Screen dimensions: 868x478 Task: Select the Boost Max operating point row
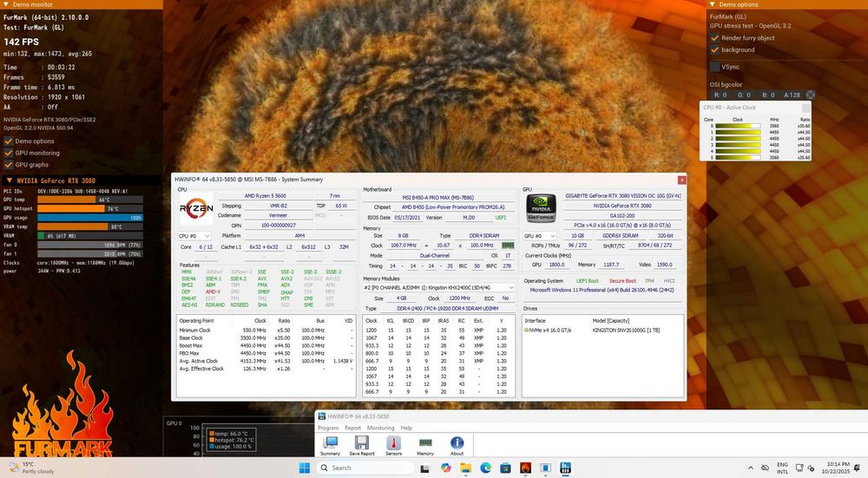click(265, 346)
